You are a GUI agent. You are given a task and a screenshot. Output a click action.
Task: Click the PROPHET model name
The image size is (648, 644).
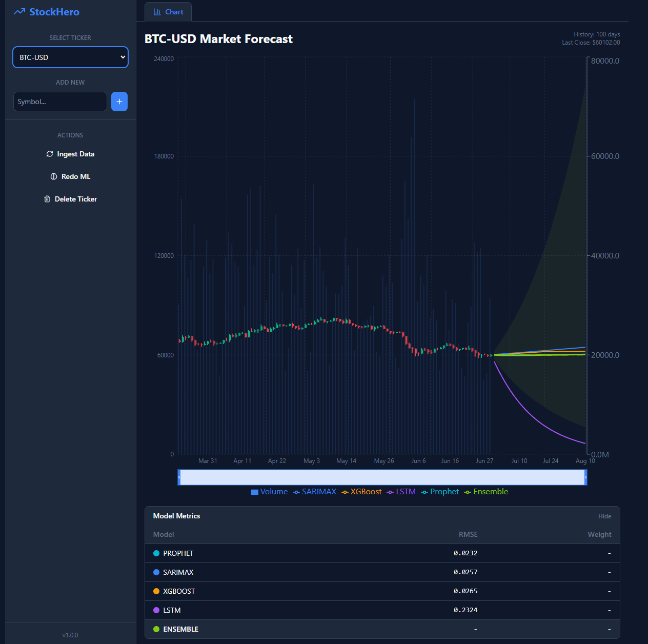coord(178,553)
